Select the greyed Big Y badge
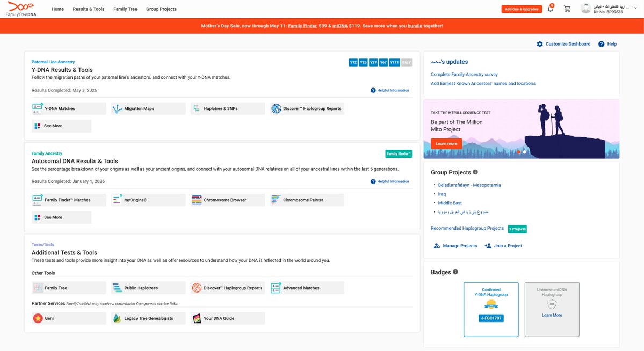This screenshot has width=644, height=351. click(407, 62)
